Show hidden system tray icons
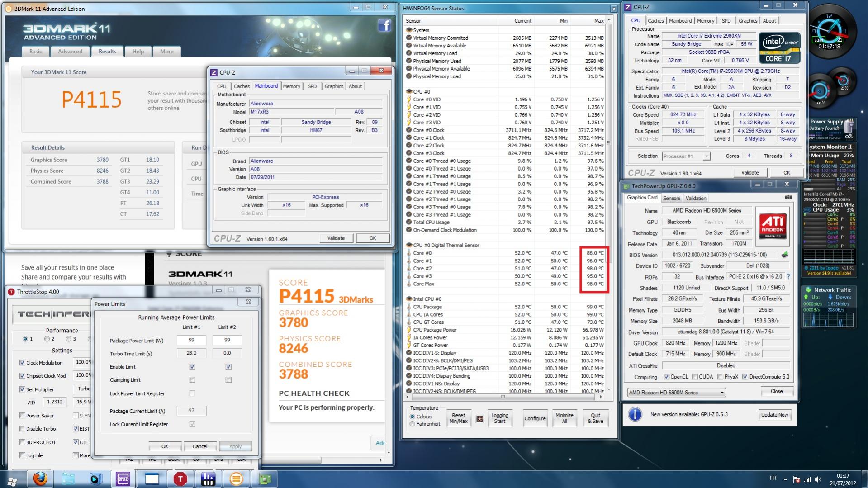The width and height of the screenshot is (868, 488). click(x=785, y=479)
